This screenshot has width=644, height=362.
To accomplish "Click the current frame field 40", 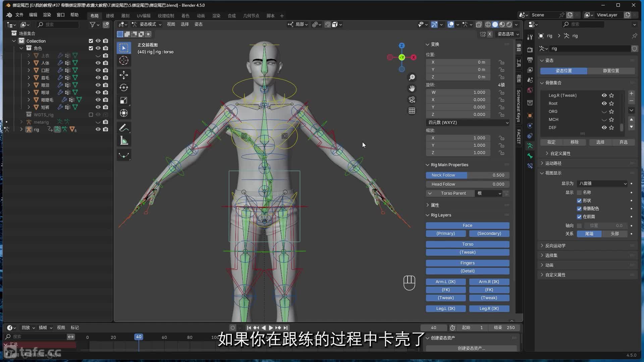I will 434,328.
